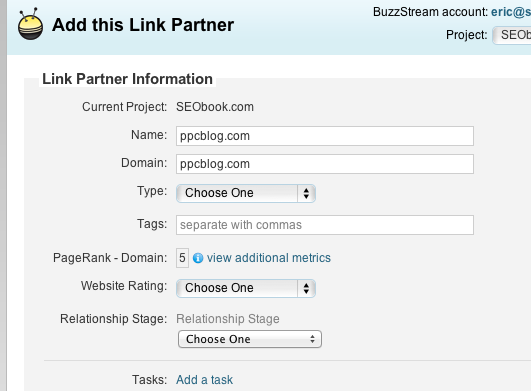
Task: Click the BuzzStream bee logo icon
Action: [30, 24]
